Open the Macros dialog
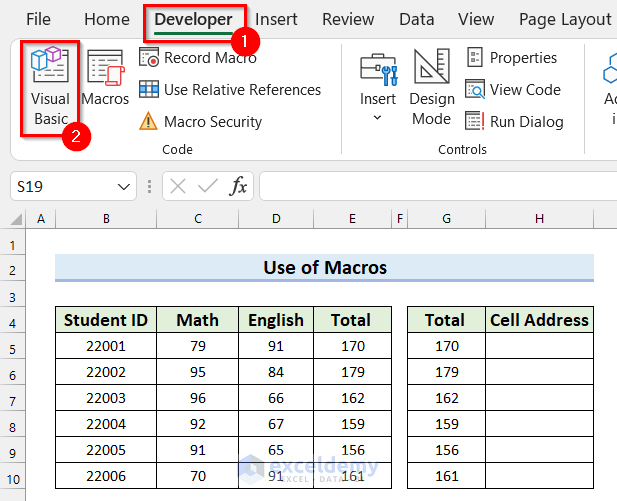This screenshot has width=617, height=501. (105, 79)
